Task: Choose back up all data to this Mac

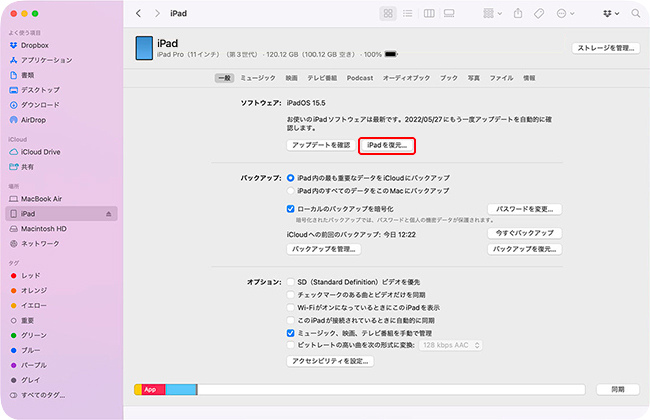Action: [291, 191]
